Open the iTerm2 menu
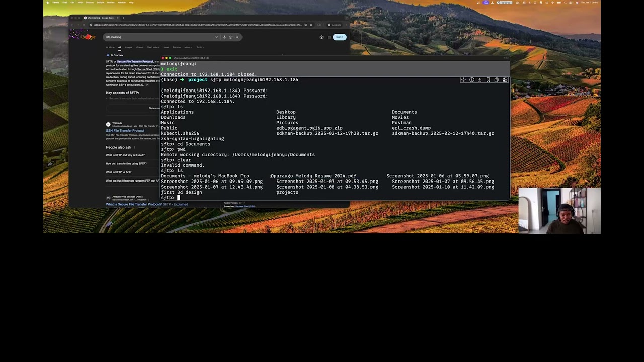The width and height of the screenshot is (644, 362). pyautogui.click(x=55, y=3)
